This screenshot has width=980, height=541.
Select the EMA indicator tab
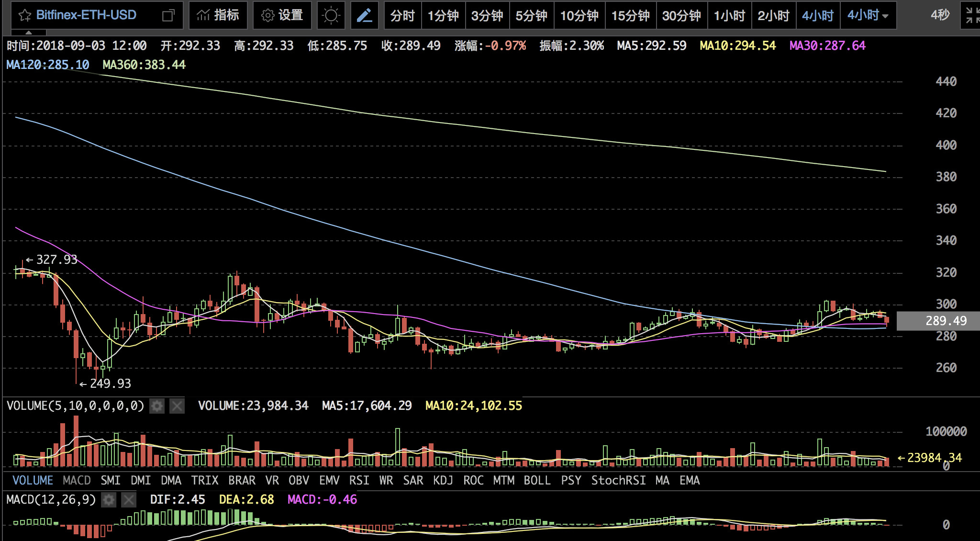pyautogui.click(x=690, y=480)
